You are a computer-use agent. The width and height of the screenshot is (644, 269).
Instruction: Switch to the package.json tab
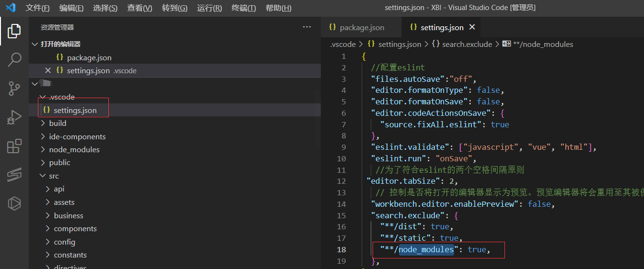click(x=362, y=27)
